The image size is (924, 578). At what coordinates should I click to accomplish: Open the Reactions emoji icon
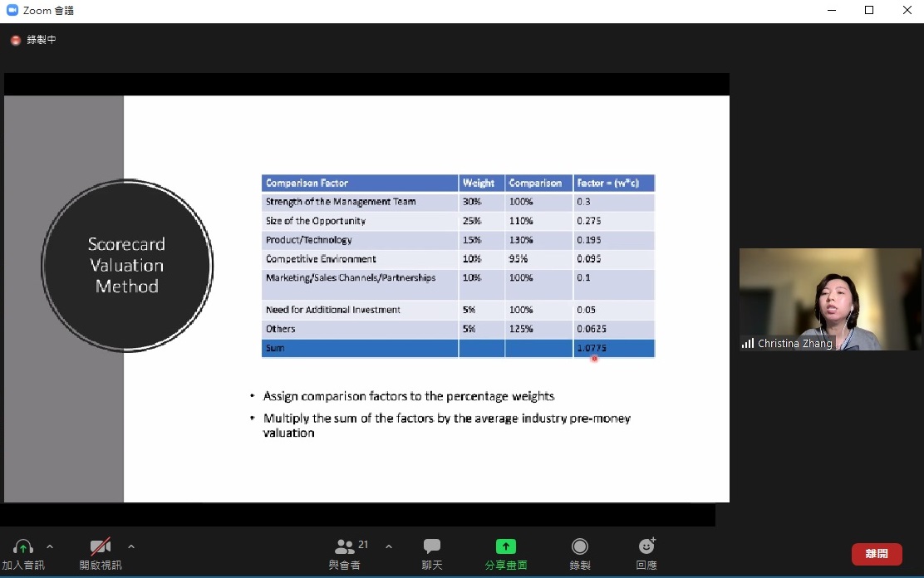tap(646, 546)
